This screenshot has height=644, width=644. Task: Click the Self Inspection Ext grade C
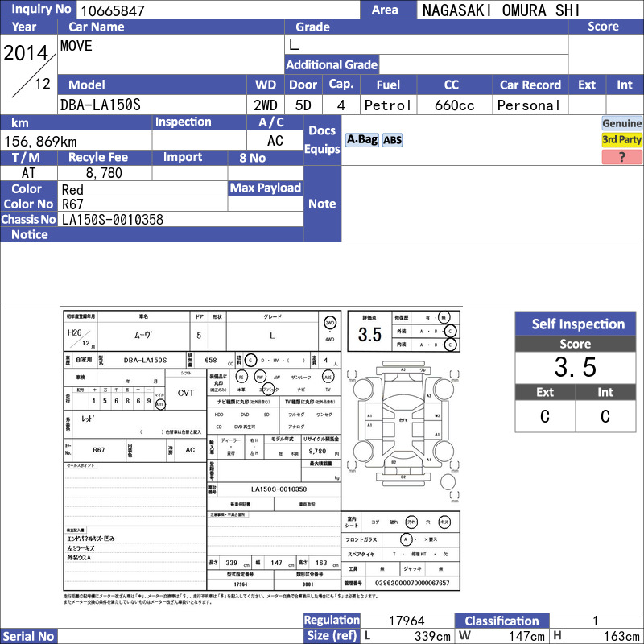[545, 416]
